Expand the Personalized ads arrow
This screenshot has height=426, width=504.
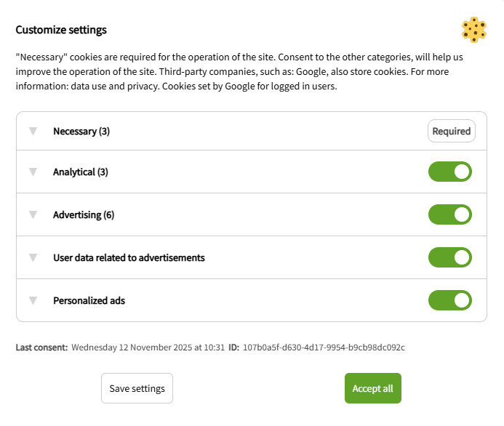point(33,300)
